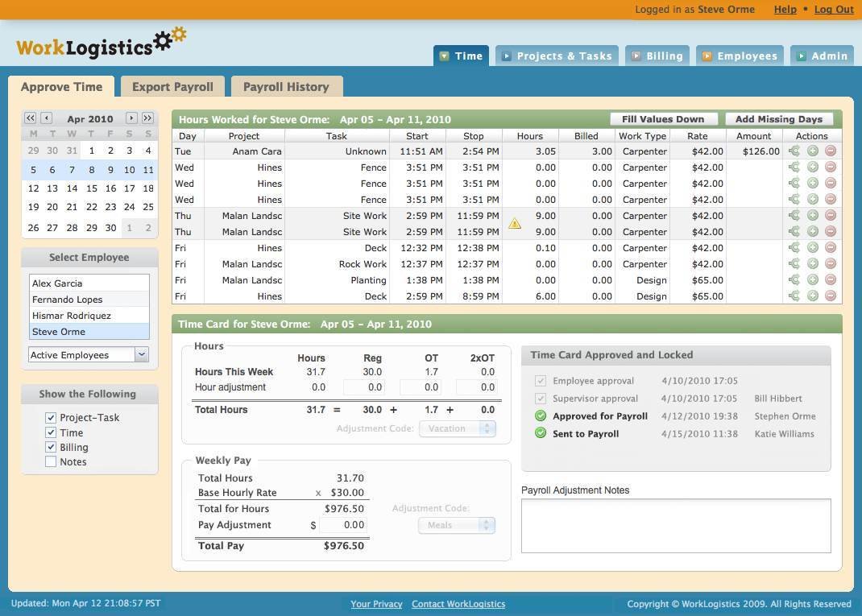Jump forward a year with double-right calendar arrow
Screen dimensions: 862x616
147,118
